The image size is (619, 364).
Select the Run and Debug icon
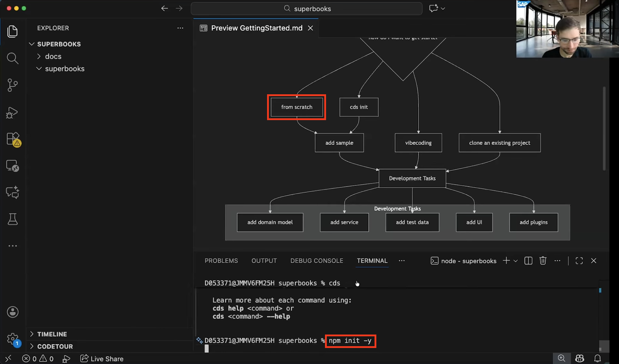coord(12,113)
